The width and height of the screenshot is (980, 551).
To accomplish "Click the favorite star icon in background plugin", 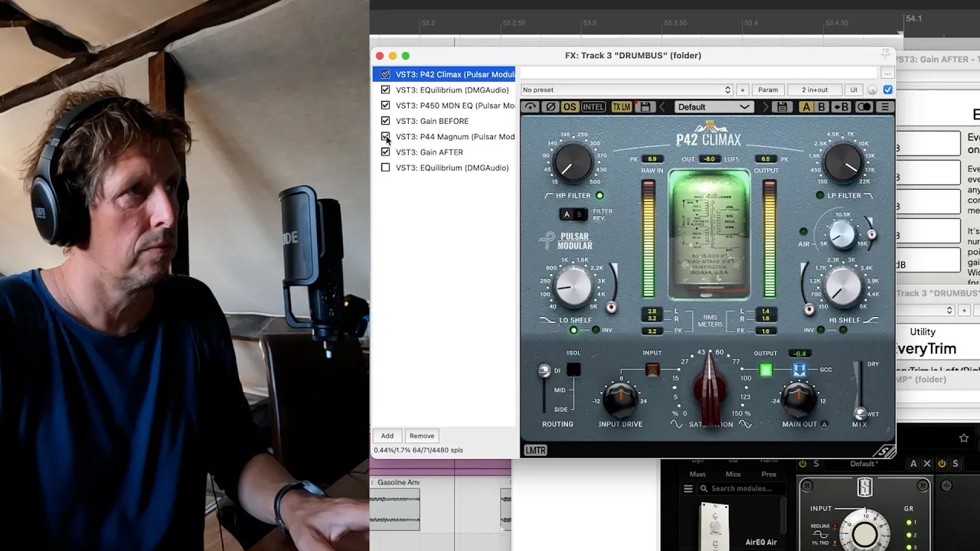I will pos(964,438).
